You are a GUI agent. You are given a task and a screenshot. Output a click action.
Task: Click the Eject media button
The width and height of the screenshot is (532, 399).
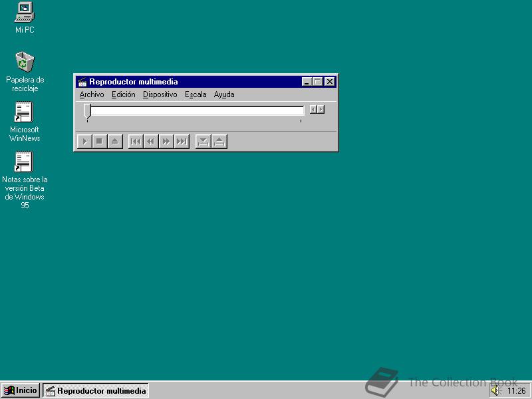114,142
